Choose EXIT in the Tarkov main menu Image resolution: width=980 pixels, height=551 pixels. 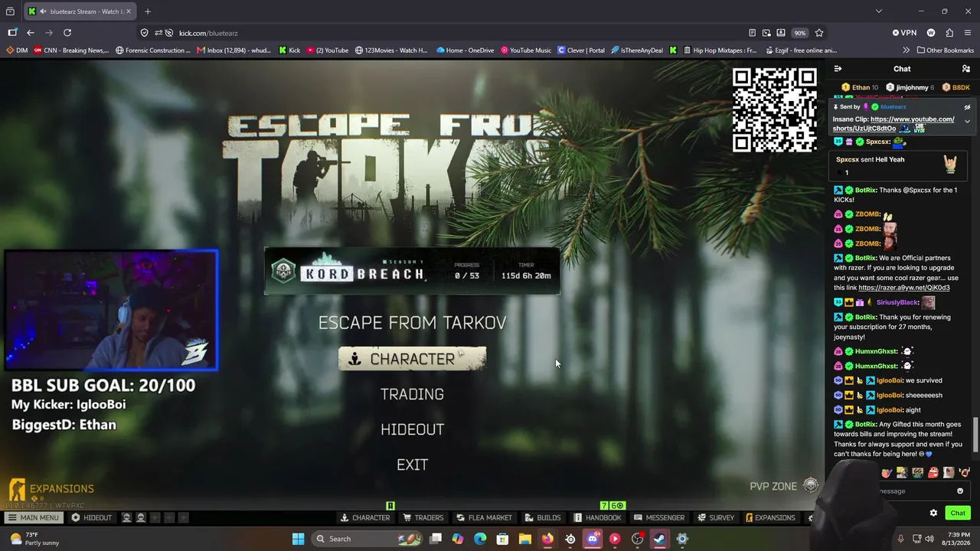pos(412,465)
